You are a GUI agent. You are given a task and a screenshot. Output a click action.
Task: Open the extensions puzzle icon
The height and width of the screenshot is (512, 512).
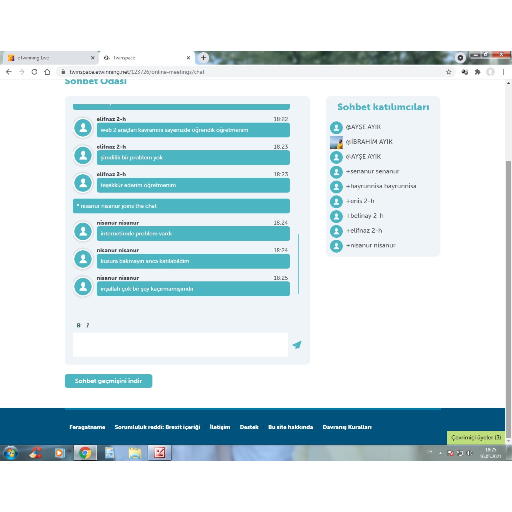[477, 72]
